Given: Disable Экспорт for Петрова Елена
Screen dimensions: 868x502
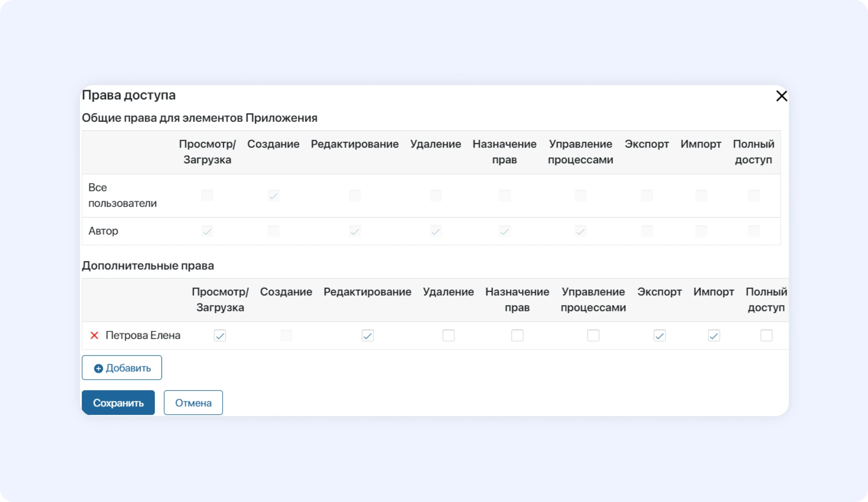Looking at the screenshot, I should [x=659, y=336].
